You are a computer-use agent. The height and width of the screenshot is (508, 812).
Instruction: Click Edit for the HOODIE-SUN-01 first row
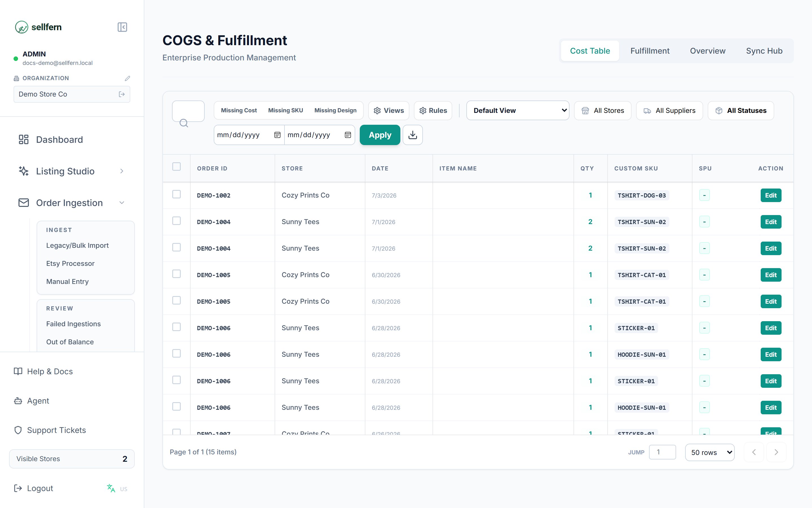[x=771, y=354]
